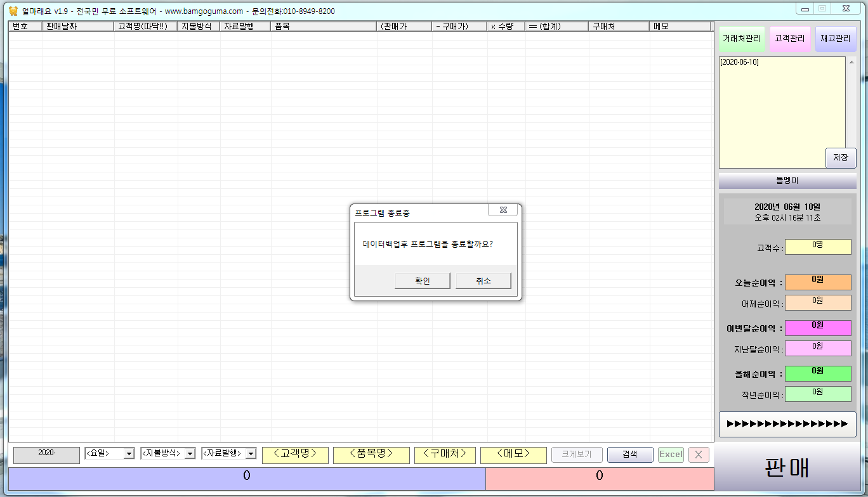Click the 구매처 column header

(x=619, y=27)
